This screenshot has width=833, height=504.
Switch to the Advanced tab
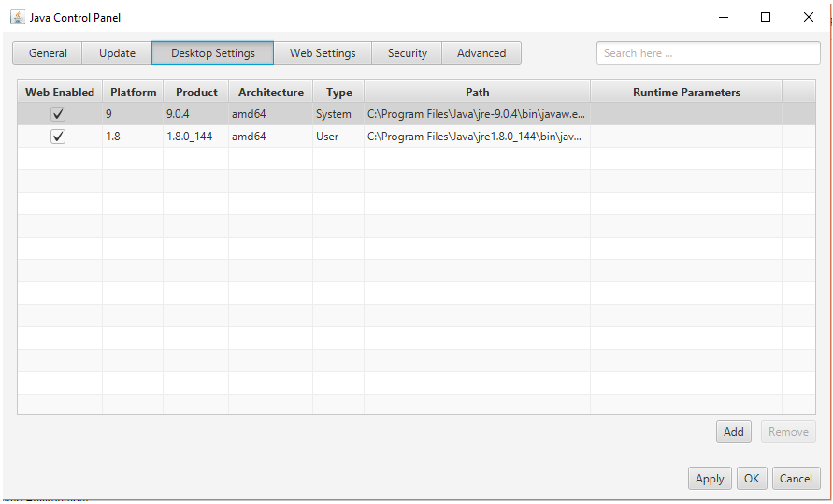pyautogui.click(x=481, y=53)
